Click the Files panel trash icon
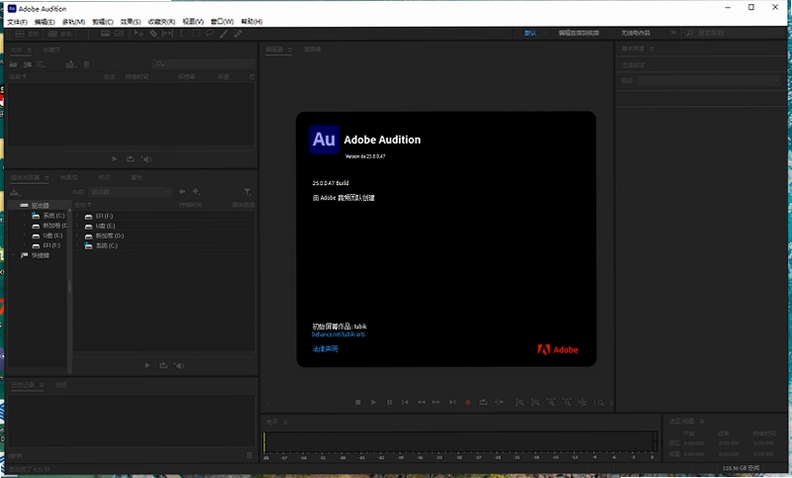792x478 pixels. (x=86, y=64)
